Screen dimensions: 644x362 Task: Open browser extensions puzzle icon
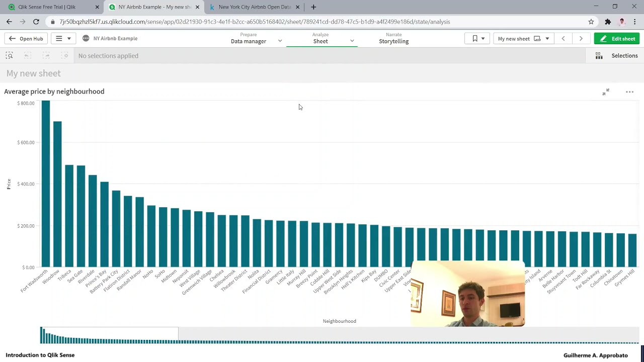pos(608,22)
